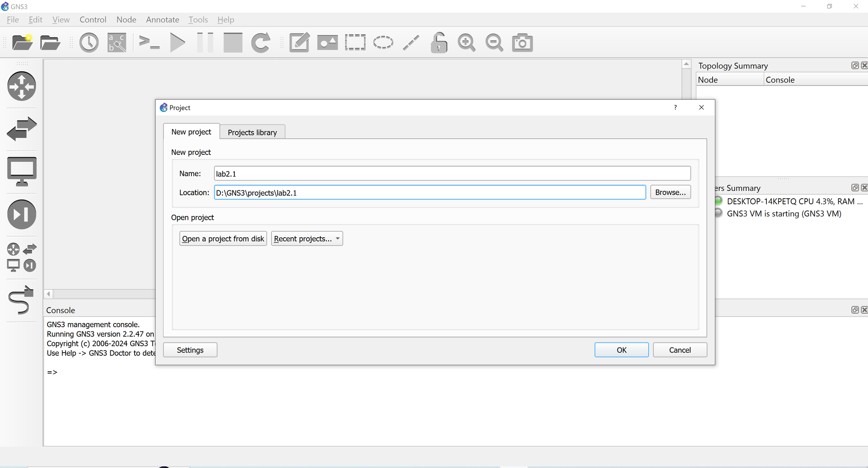Viewport: 868px width, 468px height.
Task: Click the project Name input field
Action: coord(452,173)
